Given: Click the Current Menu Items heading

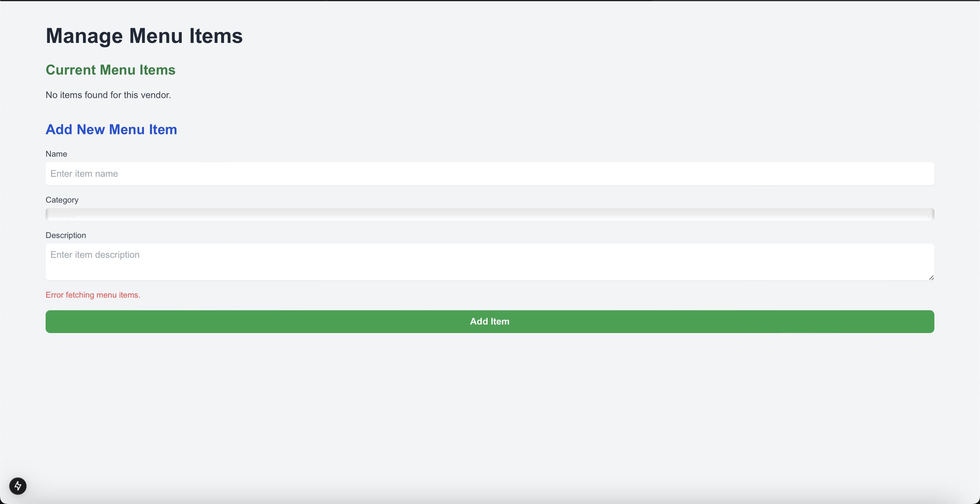Looking at the screenshot, I should [x=110, y=70].
